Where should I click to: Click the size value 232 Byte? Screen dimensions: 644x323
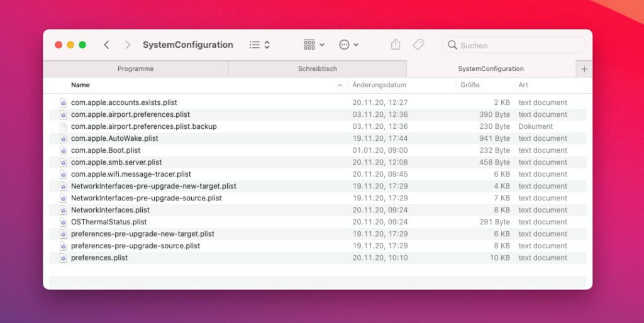[494, 150]
